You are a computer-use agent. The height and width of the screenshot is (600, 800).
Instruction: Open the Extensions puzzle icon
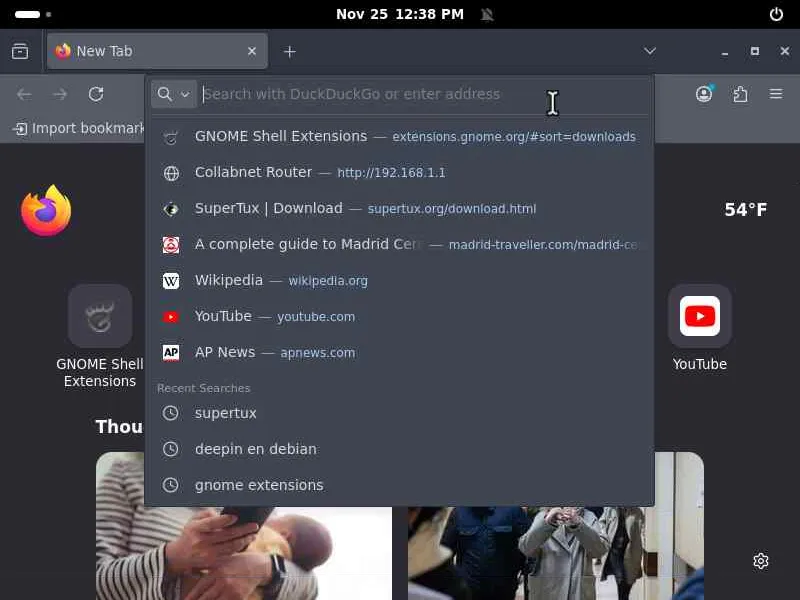[x=740, y=94]
